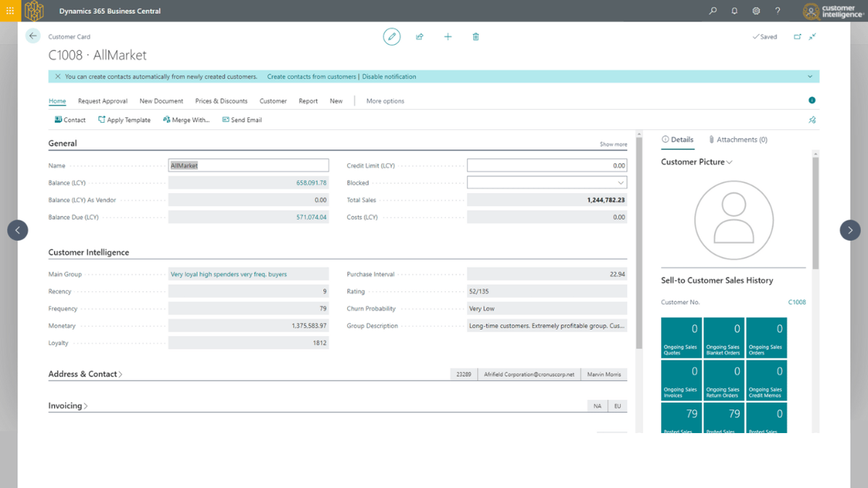Click the plus icon to add new
This screenshot has height=488, width=868.
448,37
